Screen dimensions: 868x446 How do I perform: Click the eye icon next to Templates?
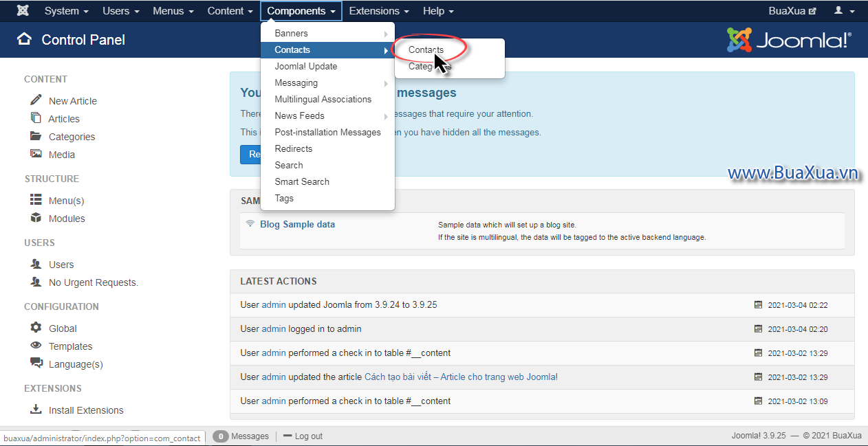(x=36, y=346)
